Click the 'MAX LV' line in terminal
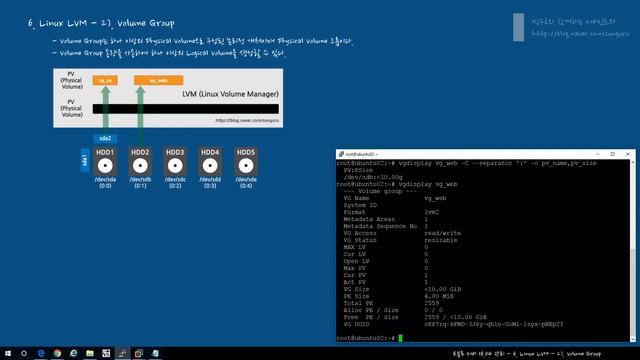The image size is (640, 360). point(386,247)
